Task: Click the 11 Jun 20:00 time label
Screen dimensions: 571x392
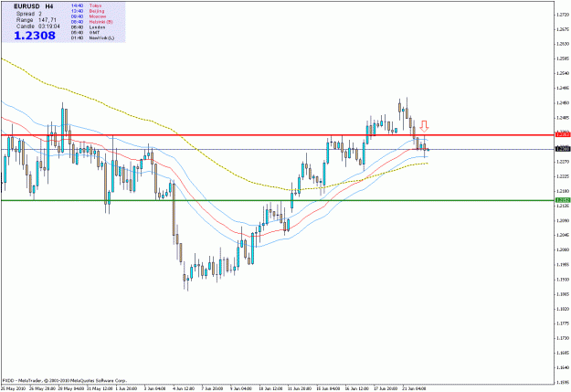Action: (x=300, y=388)
